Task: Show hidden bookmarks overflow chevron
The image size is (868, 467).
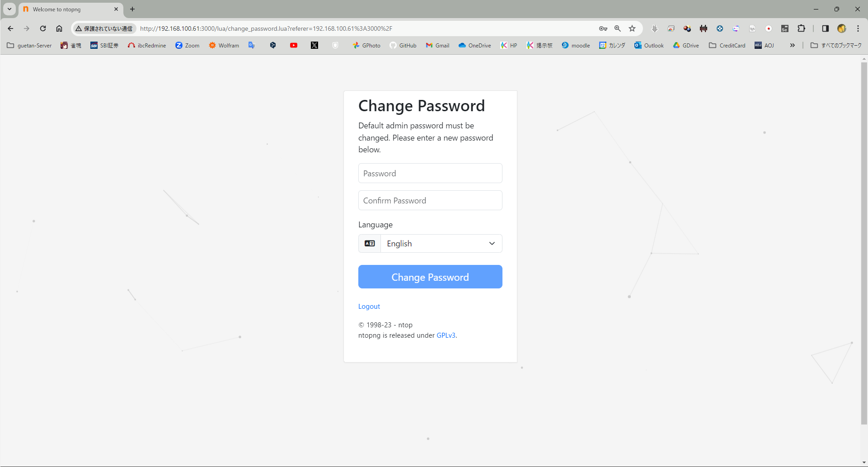Action: 792,45
